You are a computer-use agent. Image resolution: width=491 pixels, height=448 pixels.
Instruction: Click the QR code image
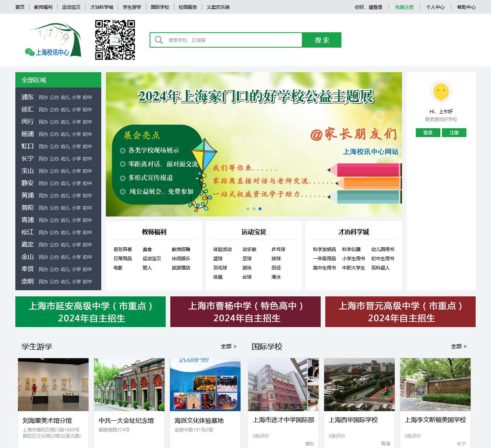(115, 40)
